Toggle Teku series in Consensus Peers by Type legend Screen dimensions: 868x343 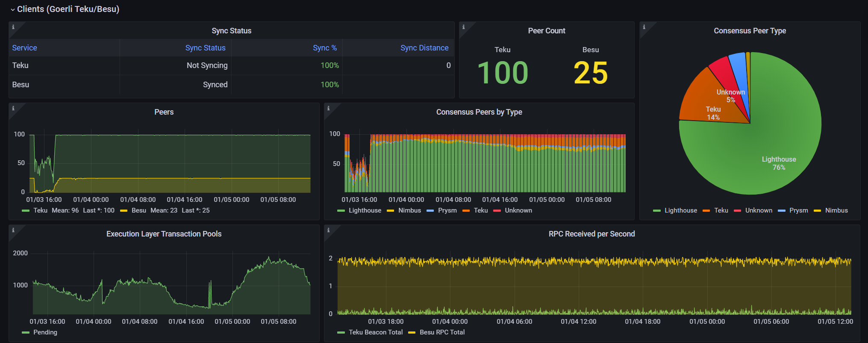pos(480,210)
